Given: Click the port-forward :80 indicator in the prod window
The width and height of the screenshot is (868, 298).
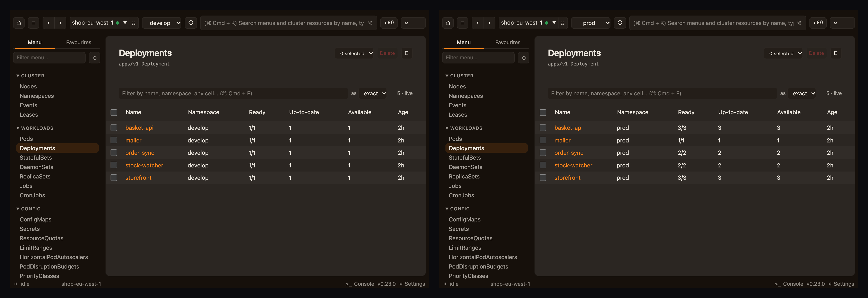Looking at the screenshot, I should click(818, 23).
